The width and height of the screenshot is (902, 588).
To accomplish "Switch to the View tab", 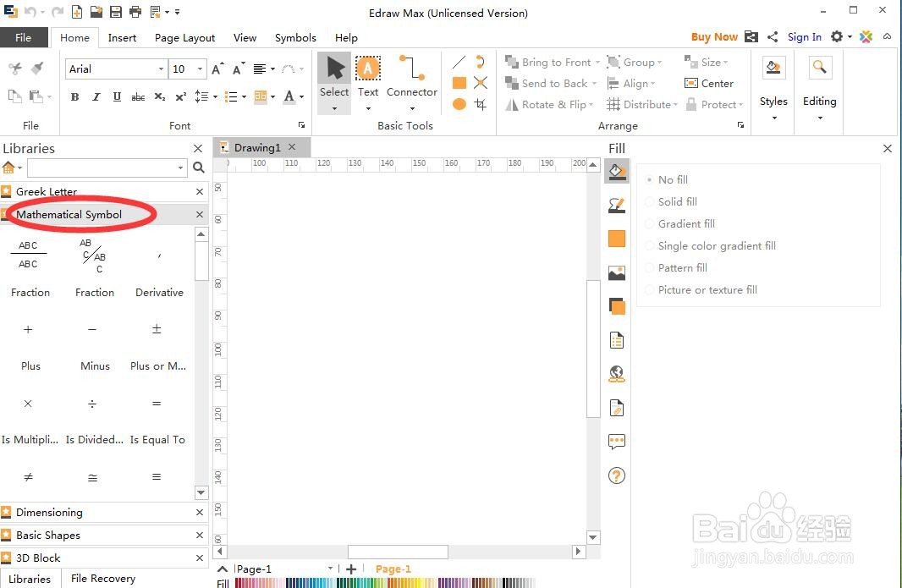I will click(x=245, y=37).
